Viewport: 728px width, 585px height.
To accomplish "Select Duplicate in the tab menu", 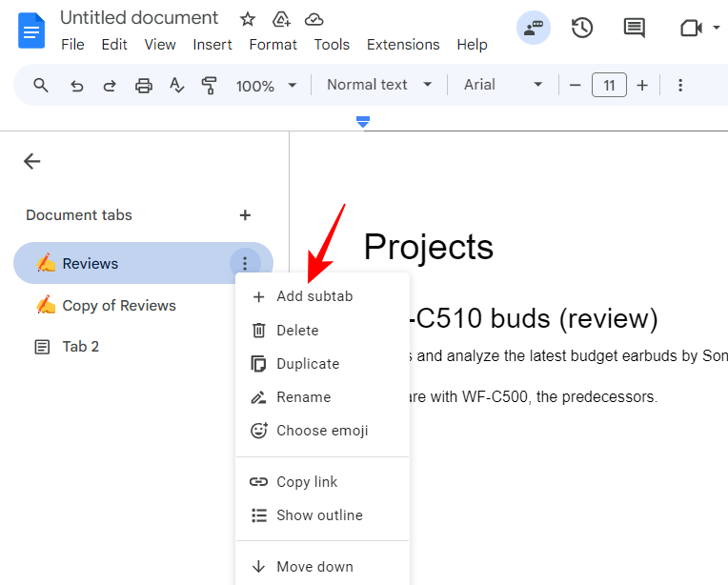I will click(307, 364).
